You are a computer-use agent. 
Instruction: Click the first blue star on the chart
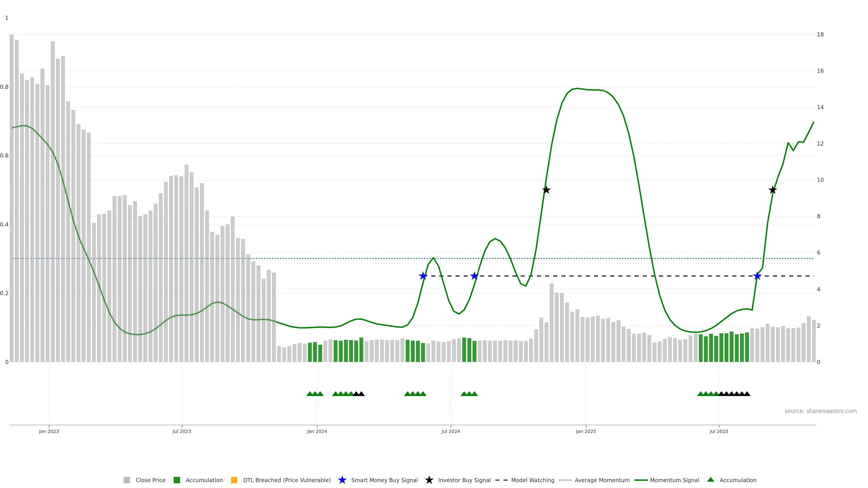(x=423, y=276)
